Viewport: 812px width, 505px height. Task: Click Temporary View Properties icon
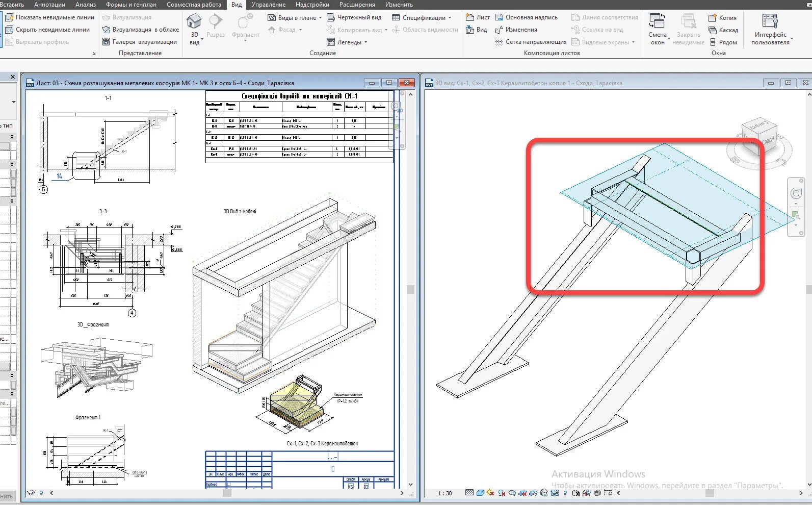pos(575,493)
